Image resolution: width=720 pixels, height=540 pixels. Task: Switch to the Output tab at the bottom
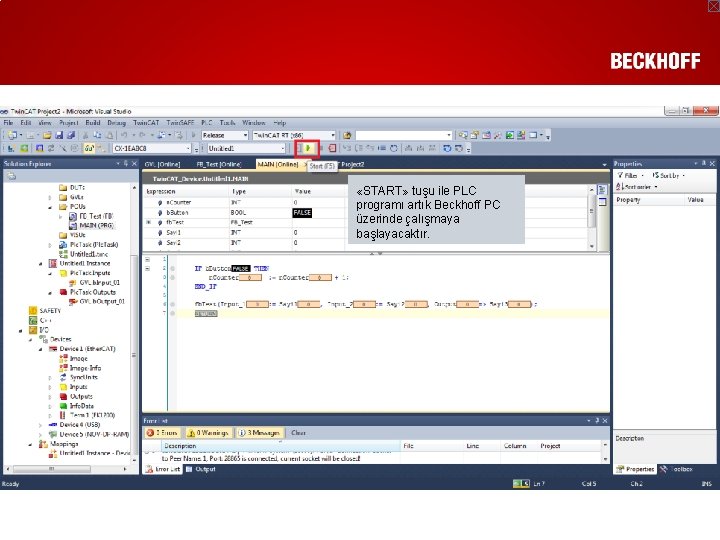click(x=201, y=469)
